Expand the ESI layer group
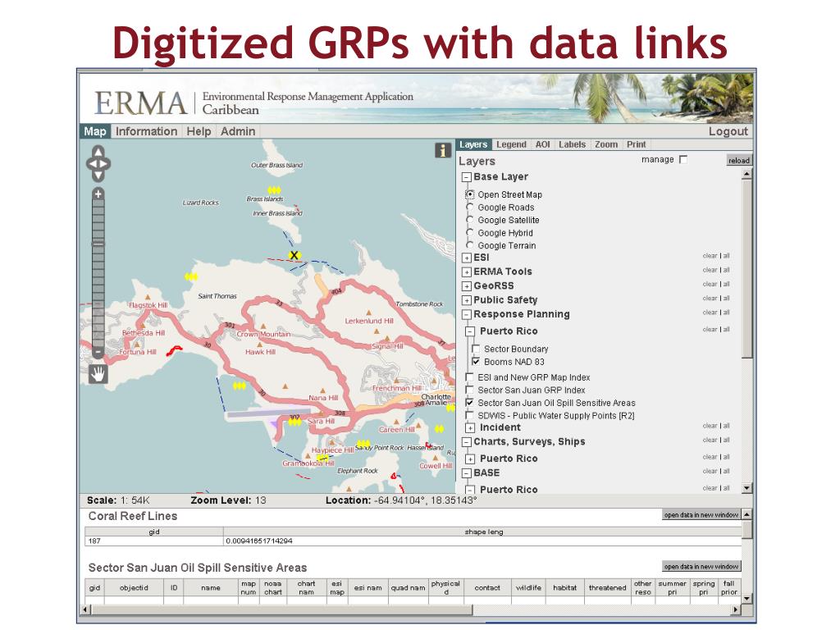 (467, 258)
